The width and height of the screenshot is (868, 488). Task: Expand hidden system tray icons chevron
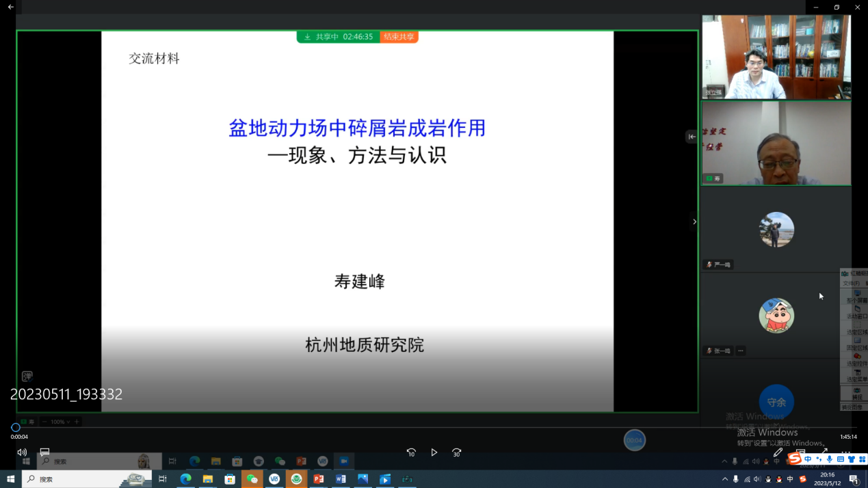point(725,479)
